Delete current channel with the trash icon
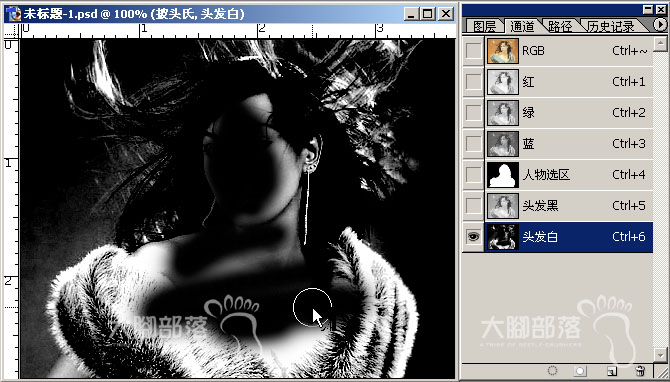 click(x=640, y=370)
